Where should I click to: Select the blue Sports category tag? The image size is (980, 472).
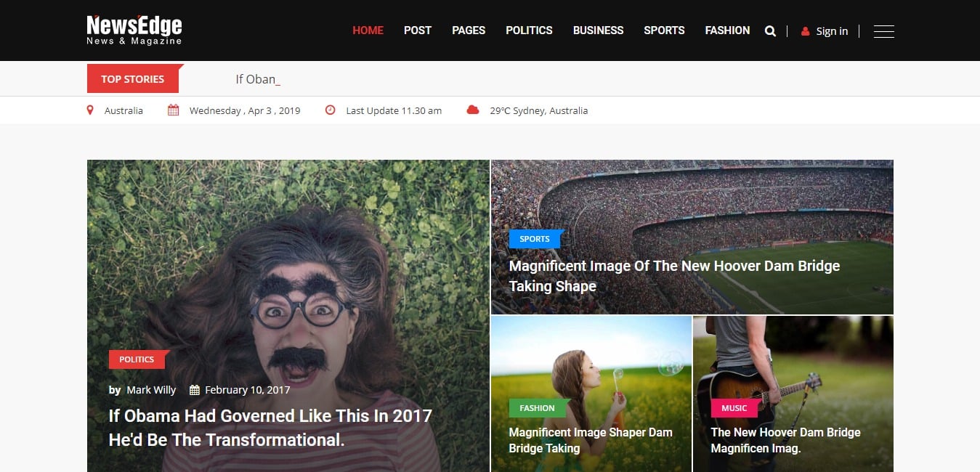point(535,239)
